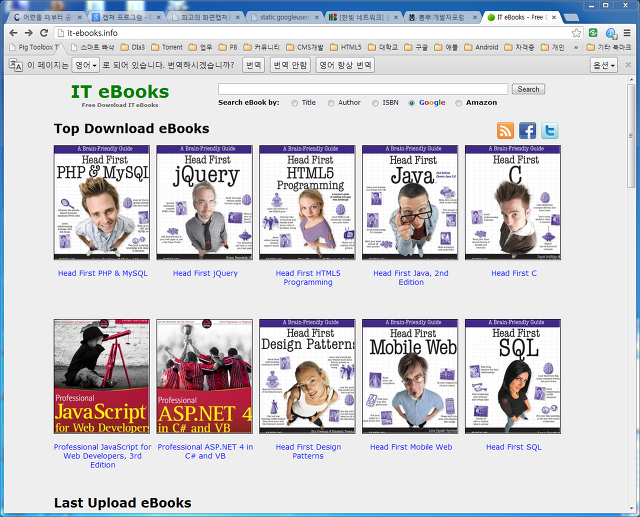The height and width of the screenshot is (517, 640).
Task: Click the translate icon in the translation bar
Action: coord(16,65)
